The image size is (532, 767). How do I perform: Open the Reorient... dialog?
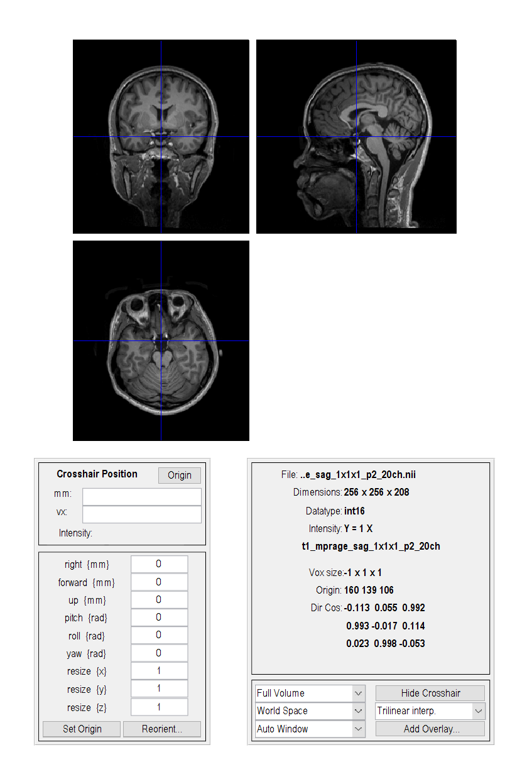[x=162, y=729]
